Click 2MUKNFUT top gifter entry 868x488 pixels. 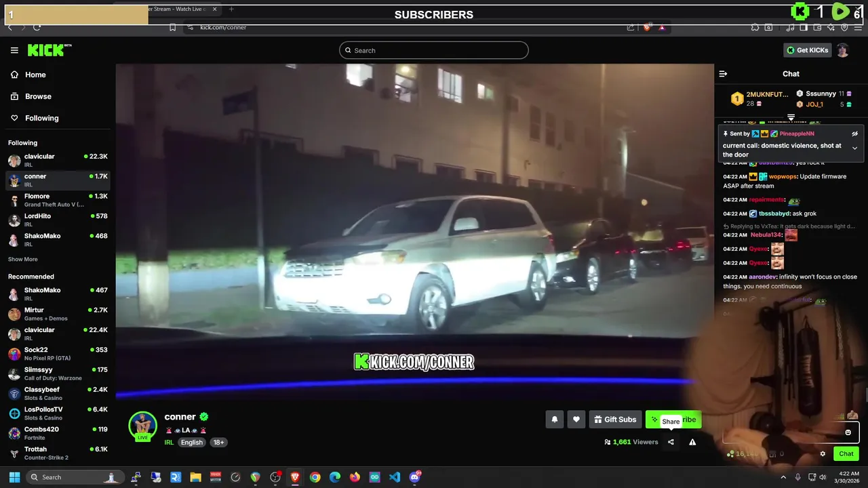tap(759, 98)
